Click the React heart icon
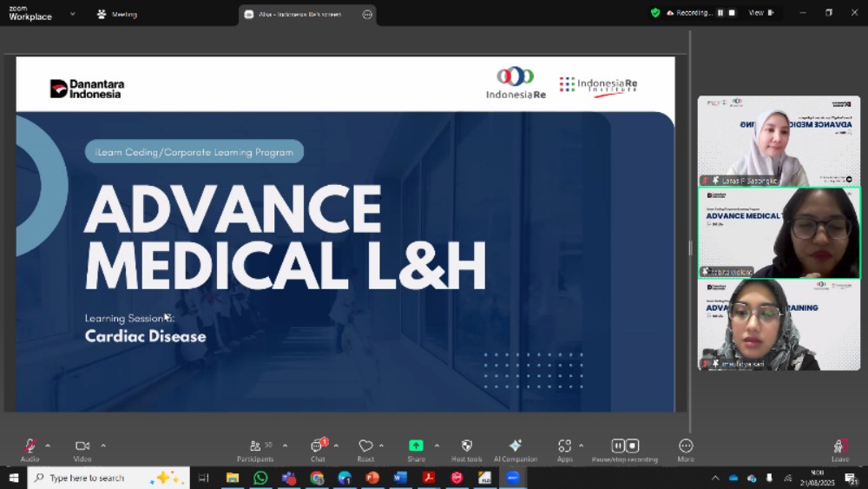 (x=365, y=446)
